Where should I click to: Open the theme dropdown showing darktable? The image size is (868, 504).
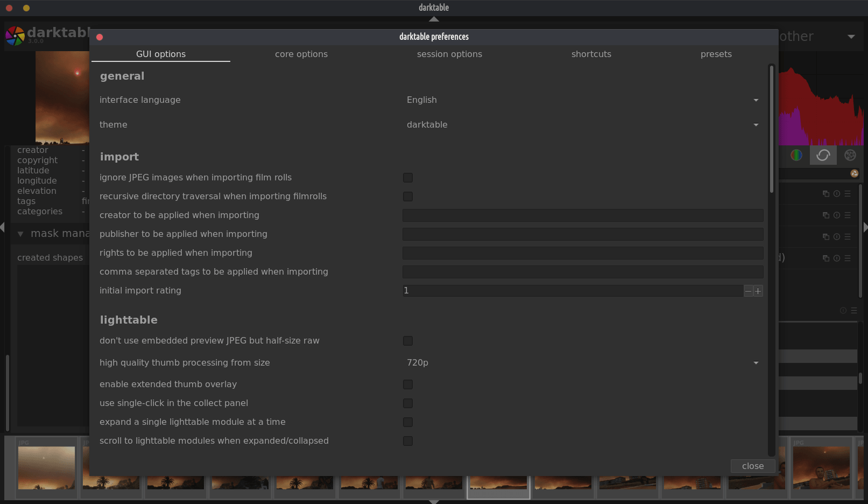(x=583, y=125)
